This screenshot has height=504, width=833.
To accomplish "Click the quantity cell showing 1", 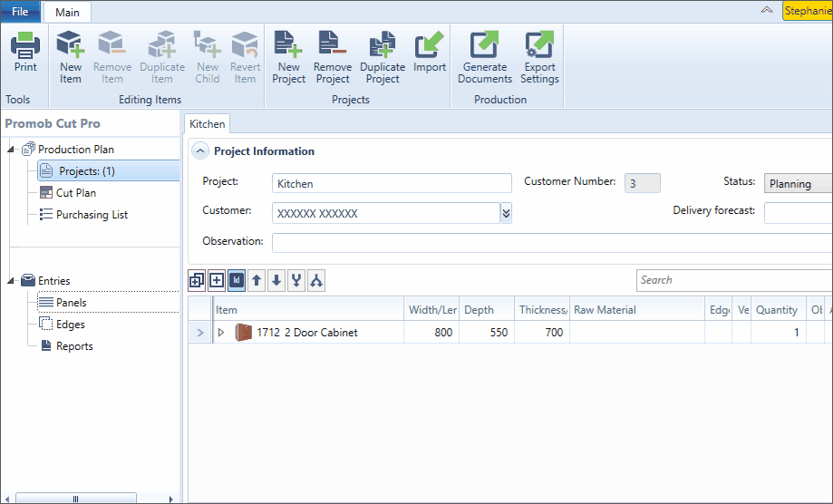I will tap(779, 333).
